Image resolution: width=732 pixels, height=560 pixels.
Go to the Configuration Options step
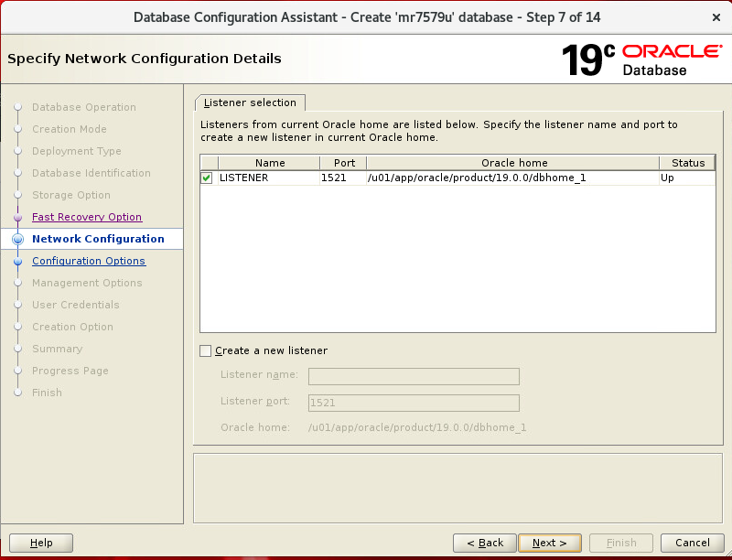89,261
